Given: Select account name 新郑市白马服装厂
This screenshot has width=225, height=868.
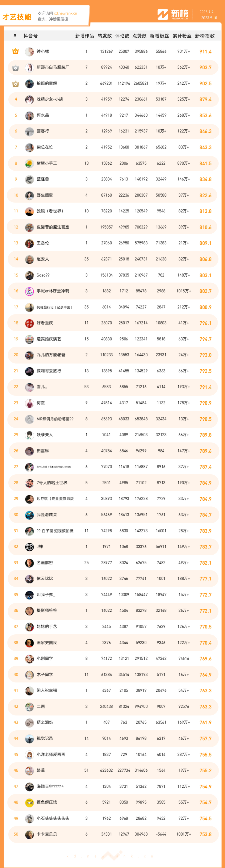Looking at the screenshot, I should tap(53, 67).
